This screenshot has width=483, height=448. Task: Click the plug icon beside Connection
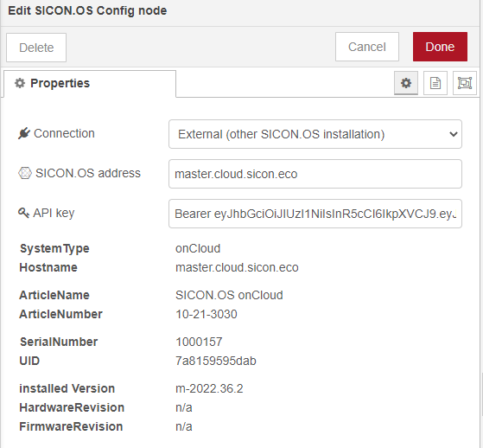(x=24, y=133)
